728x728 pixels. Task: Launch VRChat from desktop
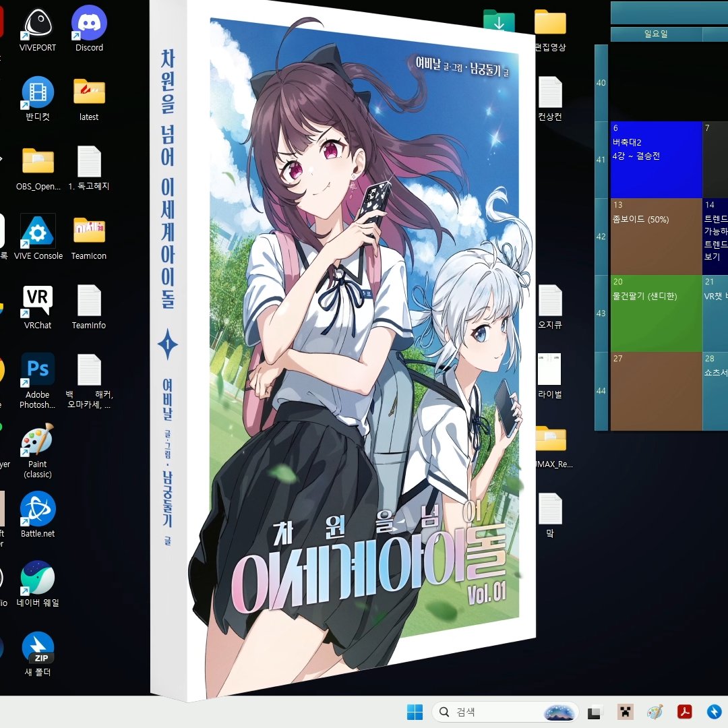coord(38,307)
